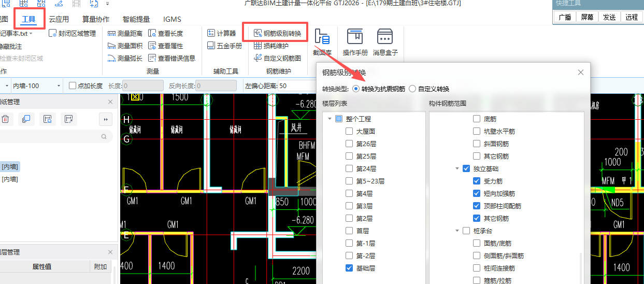Select the 测量距离 measure distance tool

(125, 33)
